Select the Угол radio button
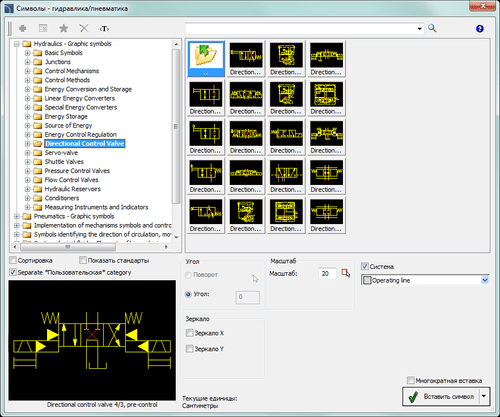 (188, 294)
